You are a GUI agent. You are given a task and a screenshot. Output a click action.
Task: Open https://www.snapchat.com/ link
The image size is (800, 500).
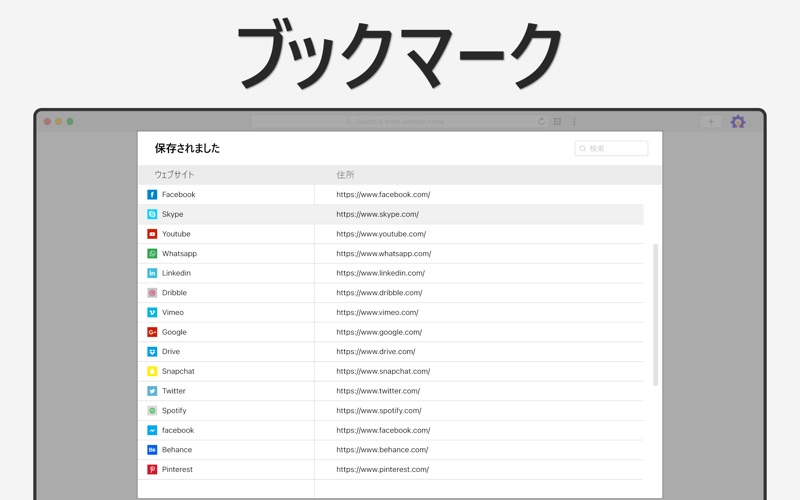click(x=383, y=371)
